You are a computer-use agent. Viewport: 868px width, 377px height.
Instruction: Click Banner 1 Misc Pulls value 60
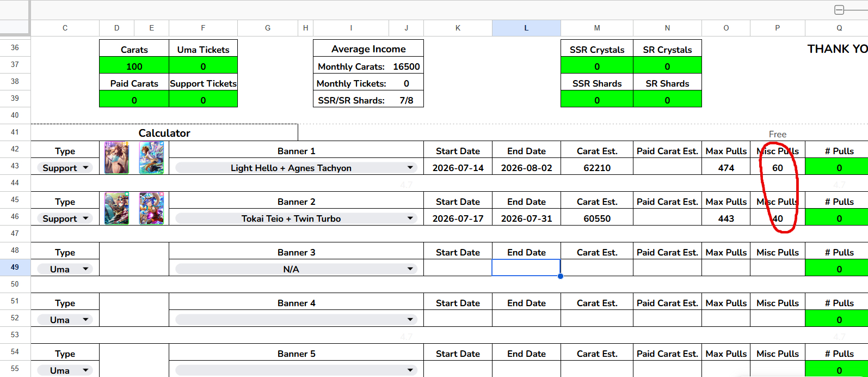778,168
